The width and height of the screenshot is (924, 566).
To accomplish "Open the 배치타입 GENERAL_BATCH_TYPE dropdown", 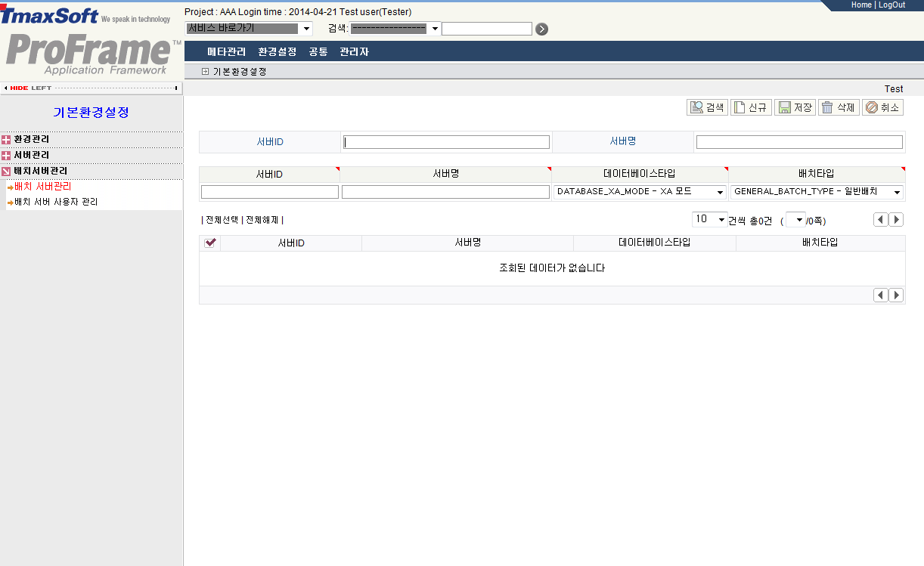I will [x=897, y=192].
